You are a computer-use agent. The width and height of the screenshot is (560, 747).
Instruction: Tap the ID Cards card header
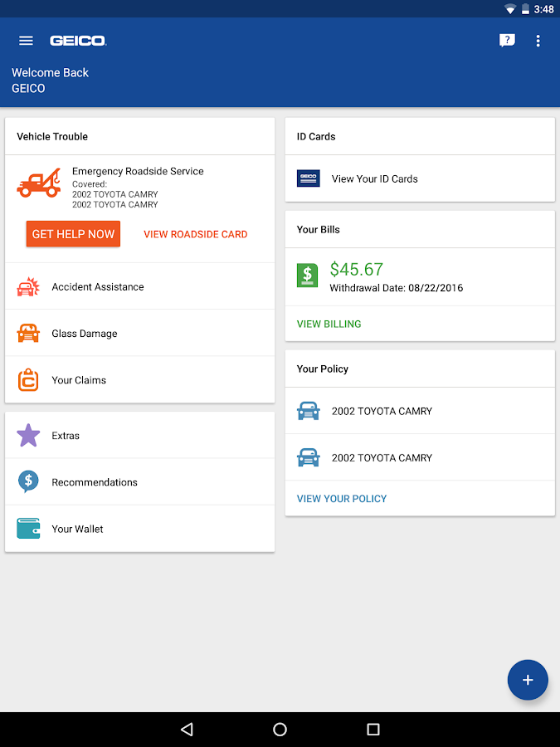[x=420, y=137]
